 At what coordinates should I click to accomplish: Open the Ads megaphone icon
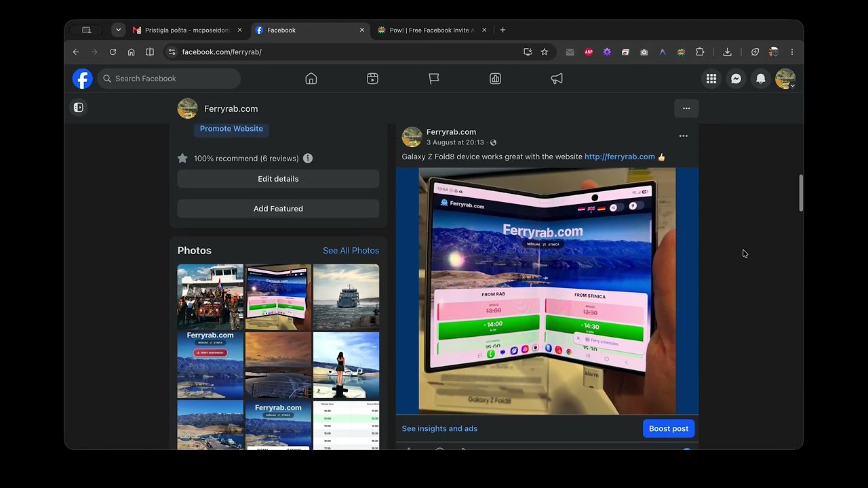point(557,79)
